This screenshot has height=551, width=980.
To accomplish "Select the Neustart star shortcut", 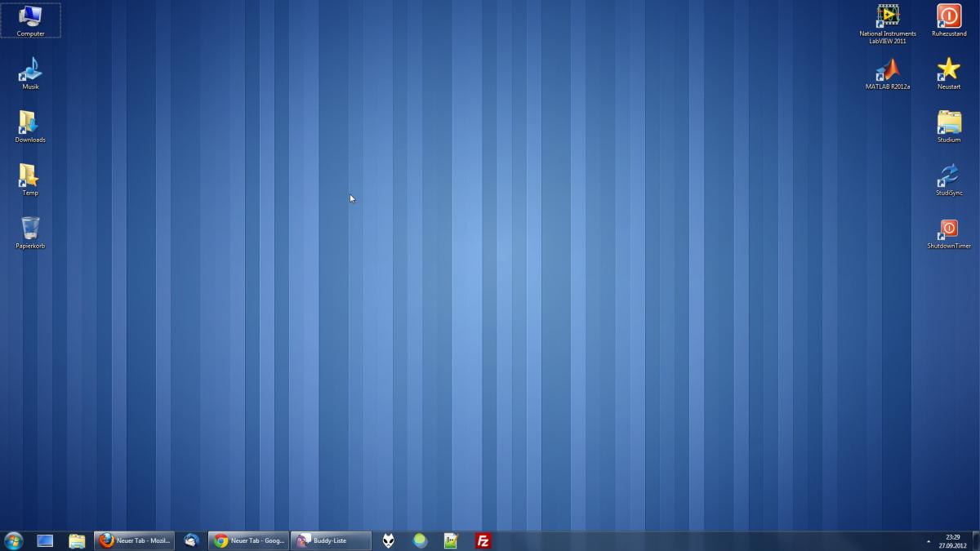I will [x=948, y=70].
